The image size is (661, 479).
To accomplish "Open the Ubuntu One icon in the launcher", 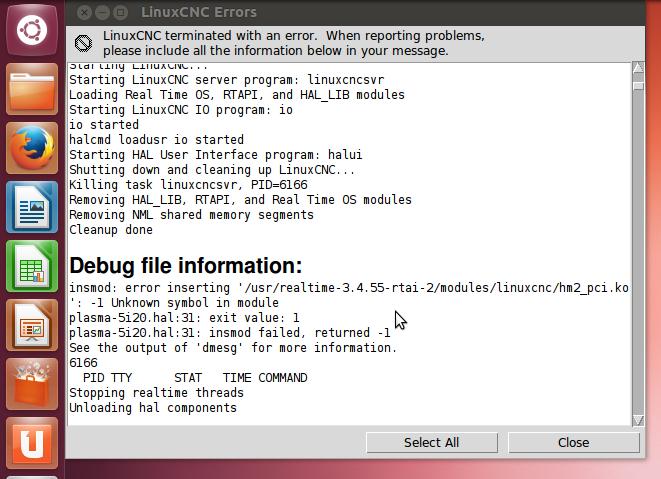I will coord(32,443).
